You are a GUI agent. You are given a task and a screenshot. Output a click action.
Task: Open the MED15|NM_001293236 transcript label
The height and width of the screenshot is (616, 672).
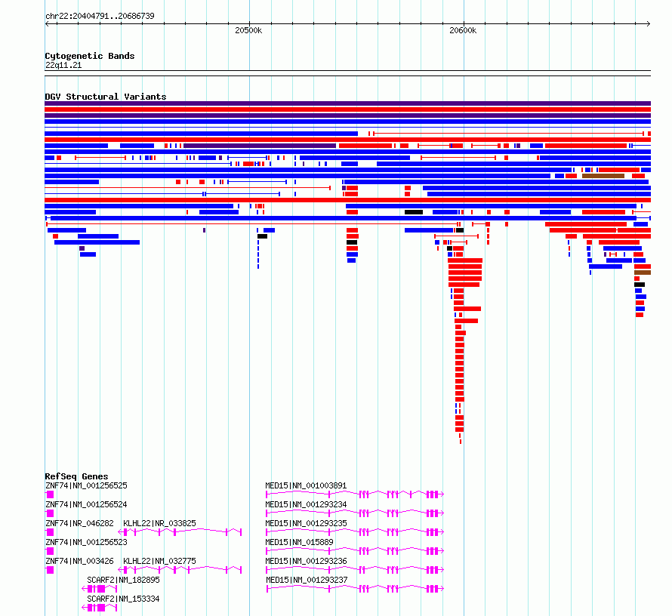[x=306, y=561]
